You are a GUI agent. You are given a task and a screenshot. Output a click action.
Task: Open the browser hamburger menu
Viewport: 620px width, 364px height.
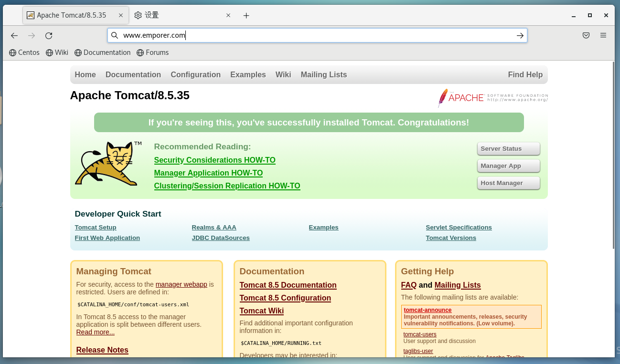(603, 35)
